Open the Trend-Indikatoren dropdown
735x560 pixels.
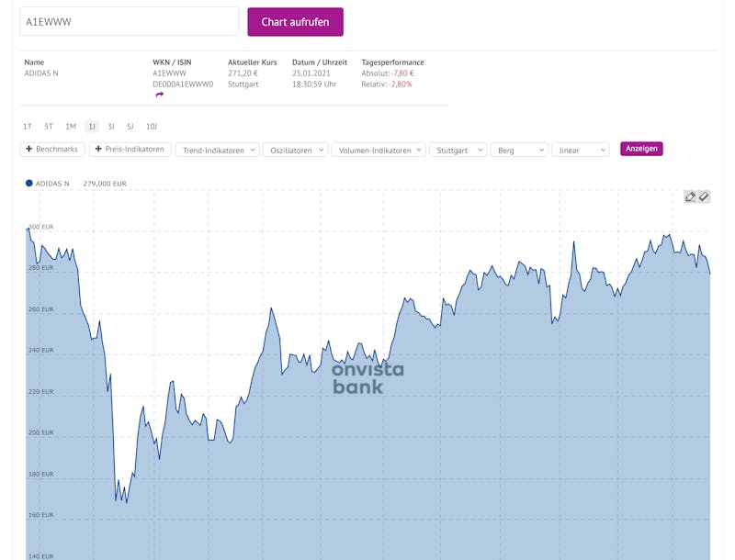pos(217,150)
